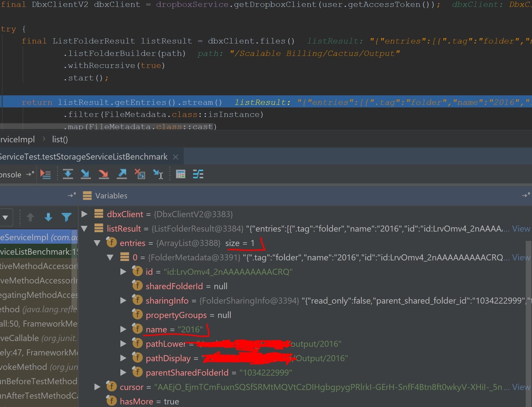
Task: Collapse the entries variable node
Action: point(97,243)
